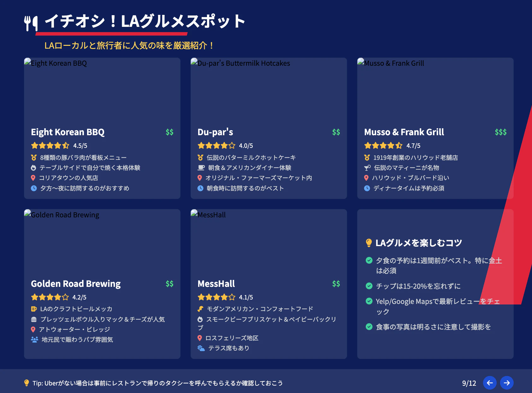Screen dimensions: 532x393
Task: Click the check icon beside チップは15-20%を忘れずに
Action: point(369,286)
